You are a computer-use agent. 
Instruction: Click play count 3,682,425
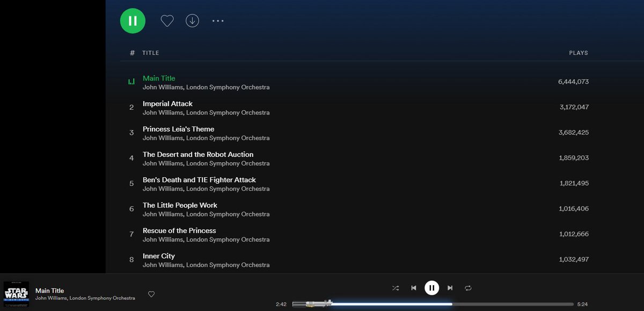coord(574,132)
